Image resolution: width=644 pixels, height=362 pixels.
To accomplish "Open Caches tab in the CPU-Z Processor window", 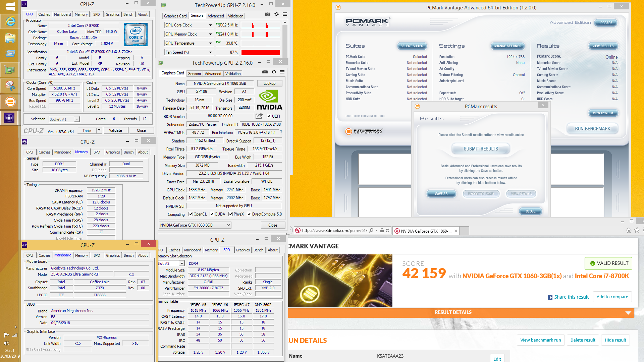I will [x=44, y=14].
